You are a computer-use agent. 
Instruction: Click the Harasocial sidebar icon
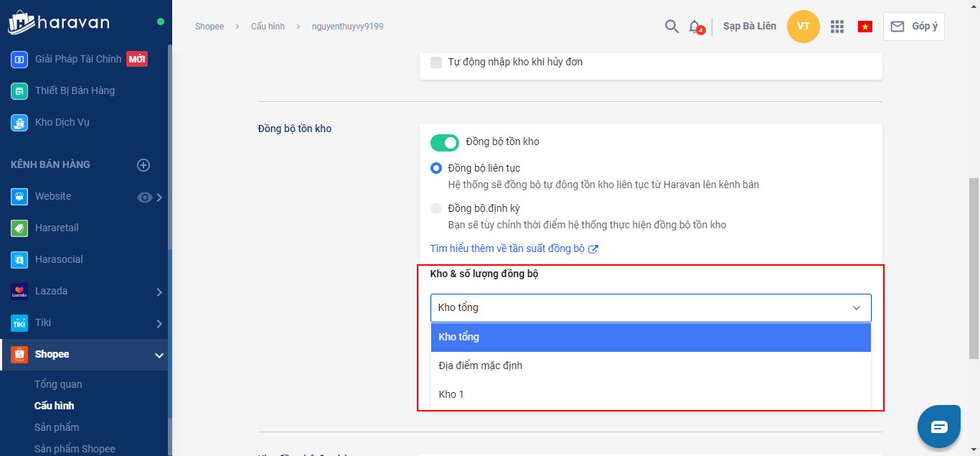coord(19,259)
